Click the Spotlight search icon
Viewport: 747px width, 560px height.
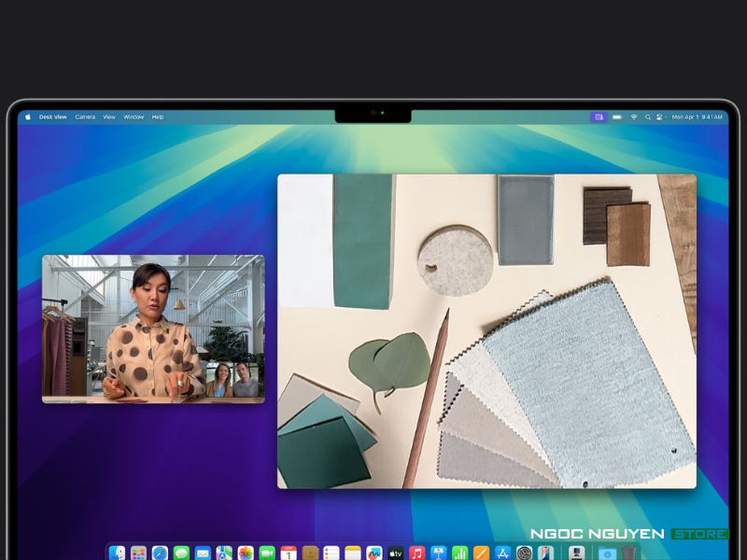(647, 117)
